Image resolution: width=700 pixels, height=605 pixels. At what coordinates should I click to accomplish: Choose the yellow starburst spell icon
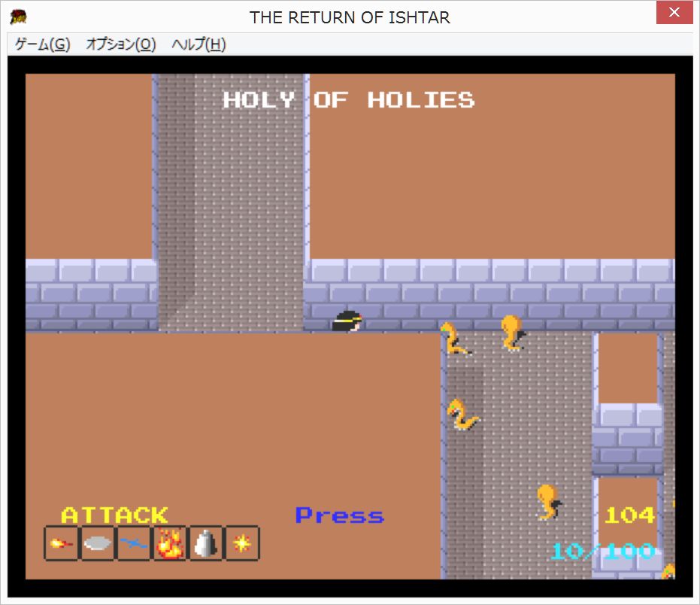coord(241,543)
